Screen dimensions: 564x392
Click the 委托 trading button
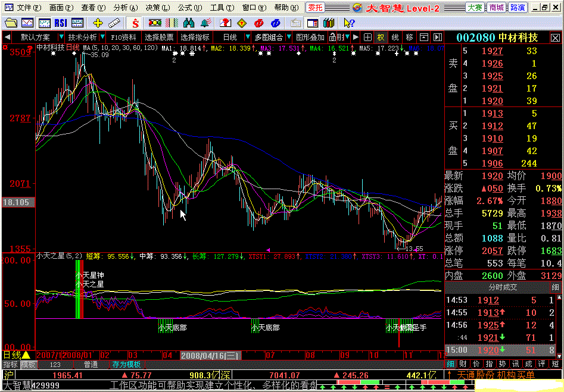[x=315, y=8]
